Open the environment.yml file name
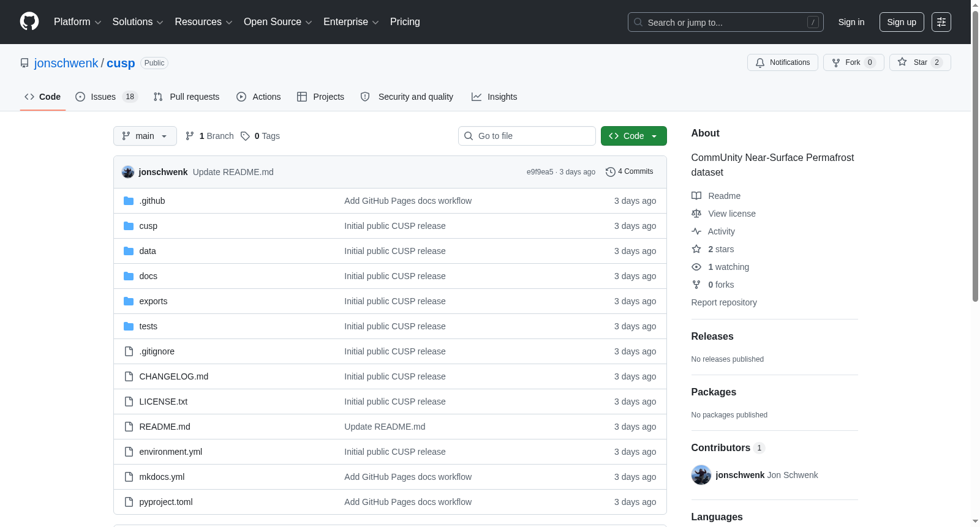 tap(171, 452)
